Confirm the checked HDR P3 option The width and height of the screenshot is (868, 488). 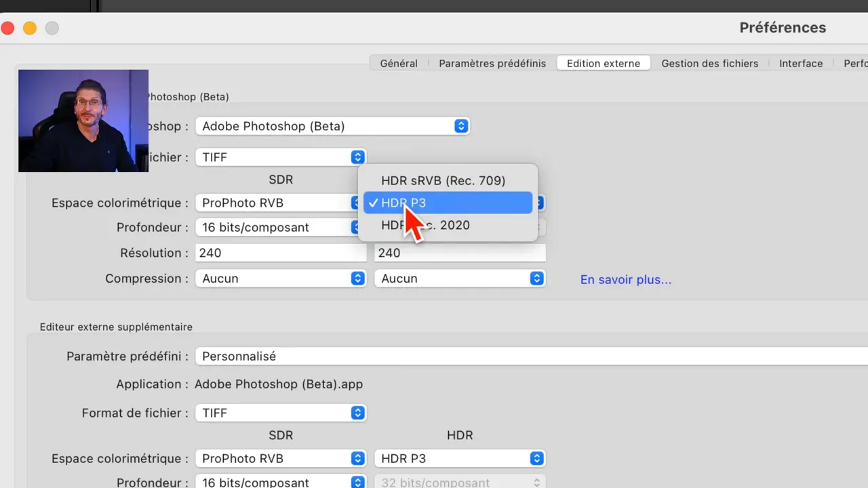pos(448,203)
